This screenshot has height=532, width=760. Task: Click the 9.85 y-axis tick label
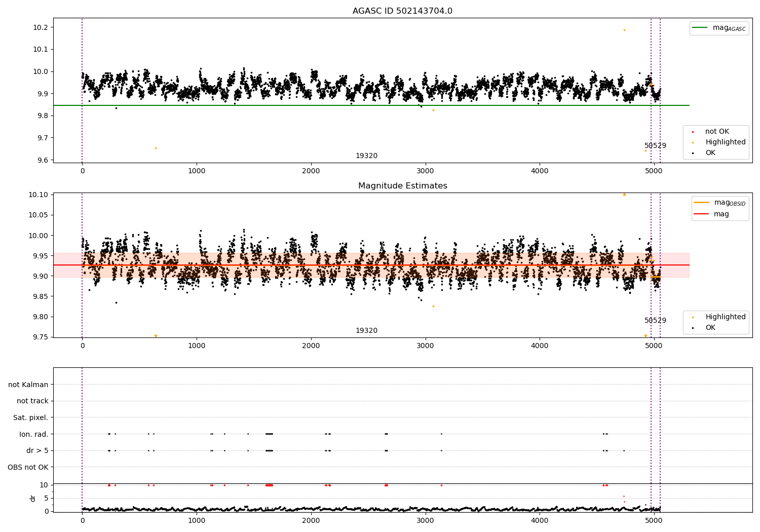coord(41,296)
